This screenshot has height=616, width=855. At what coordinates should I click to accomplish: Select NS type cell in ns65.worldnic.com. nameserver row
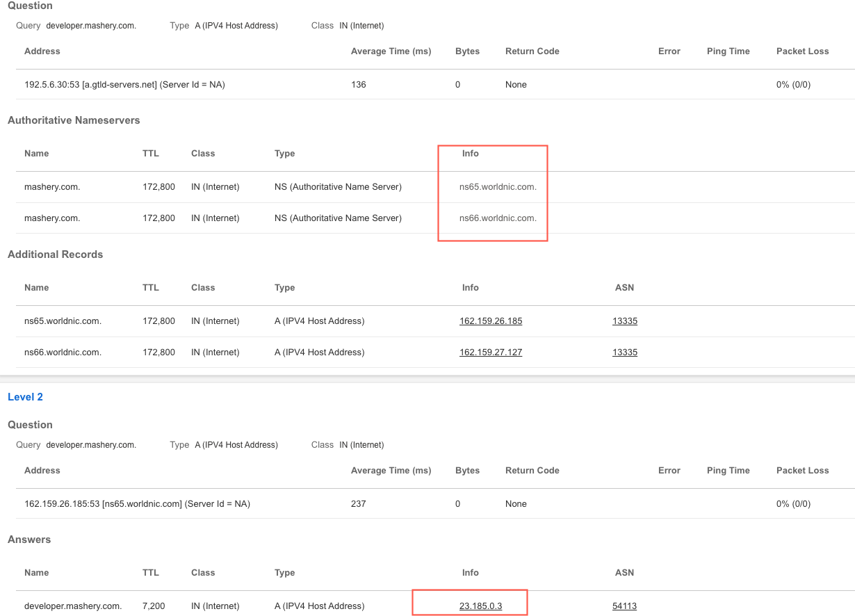point(338,187)
